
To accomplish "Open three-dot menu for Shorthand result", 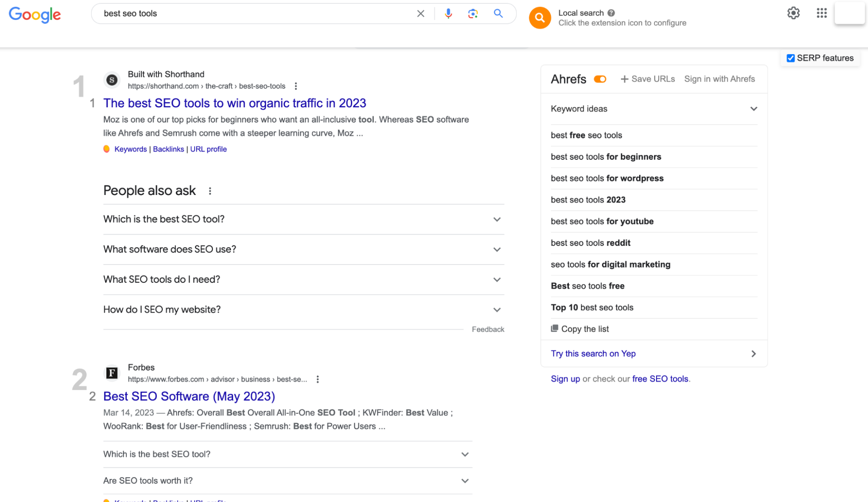I will pyautogui.click(x=296, y=86).
